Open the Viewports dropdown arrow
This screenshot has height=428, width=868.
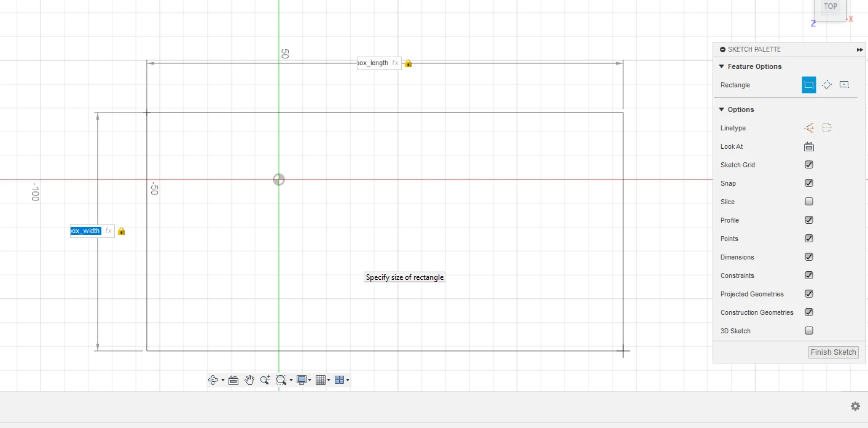point(348,380)
